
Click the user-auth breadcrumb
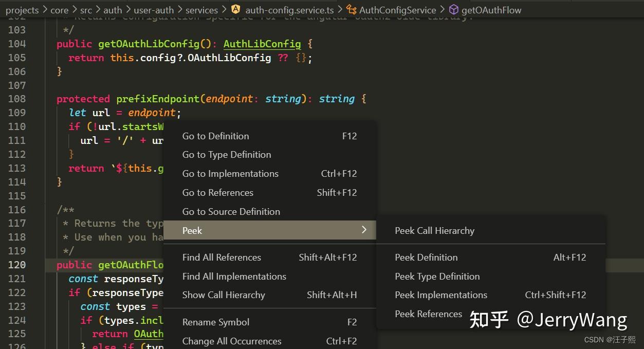coord(154,9)
